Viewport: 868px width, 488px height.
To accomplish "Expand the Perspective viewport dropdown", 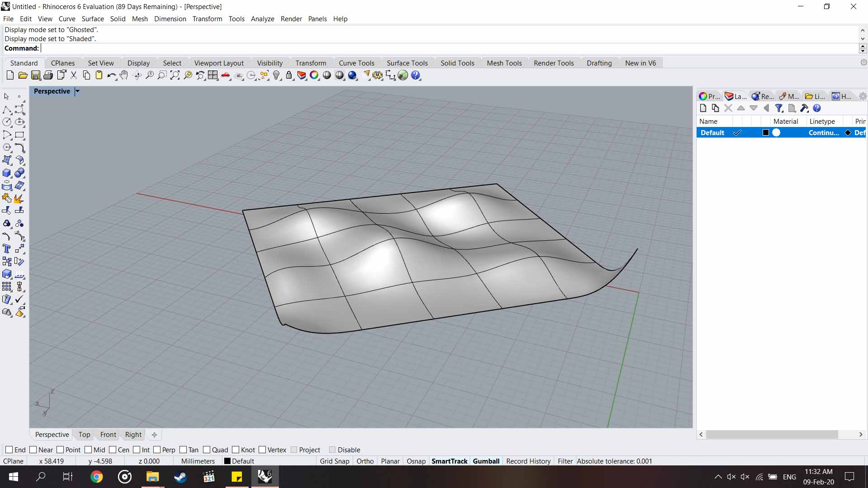I will 77,91.
